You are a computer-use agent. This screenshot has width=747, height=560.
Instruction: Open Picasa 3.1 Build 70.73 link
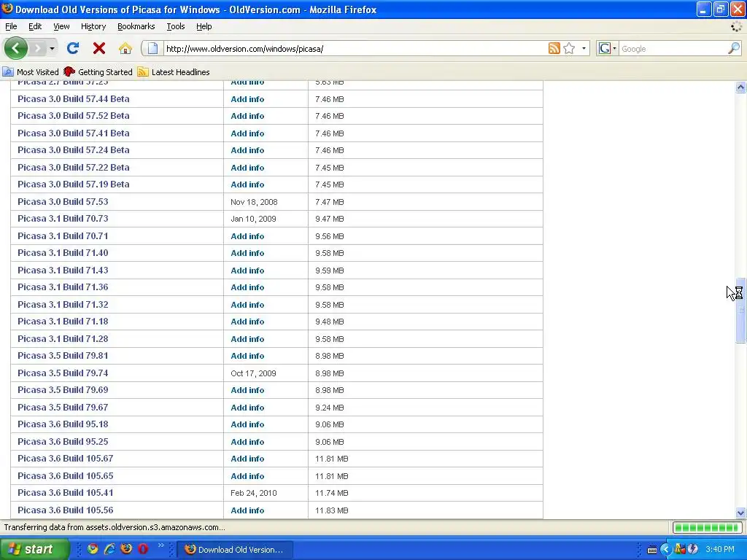[x=63, y=218]
